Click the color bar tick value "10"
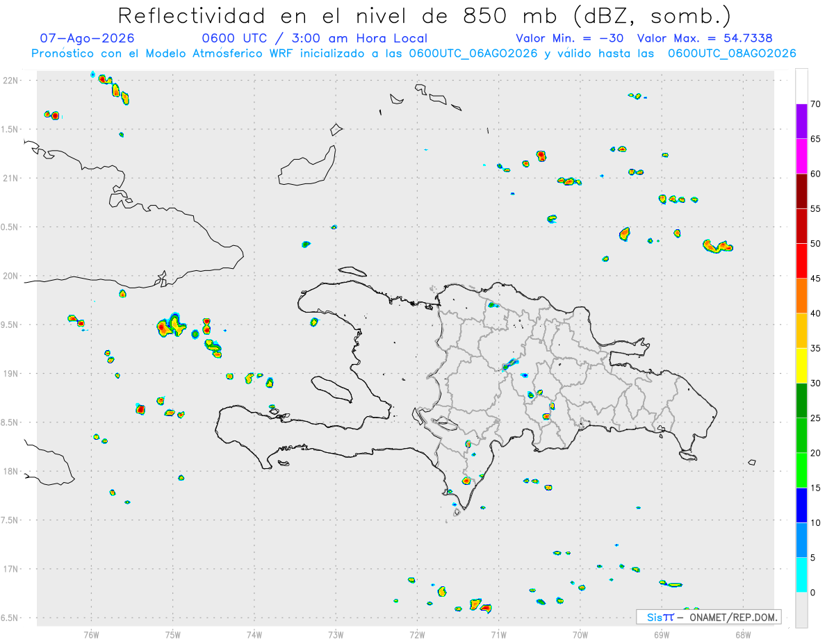834x644 pixels. (x=816, y=522)
